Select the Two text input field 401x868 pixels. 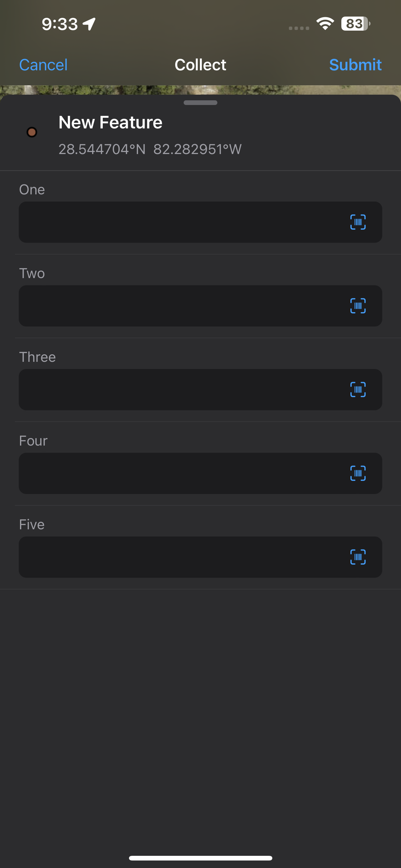168,306
